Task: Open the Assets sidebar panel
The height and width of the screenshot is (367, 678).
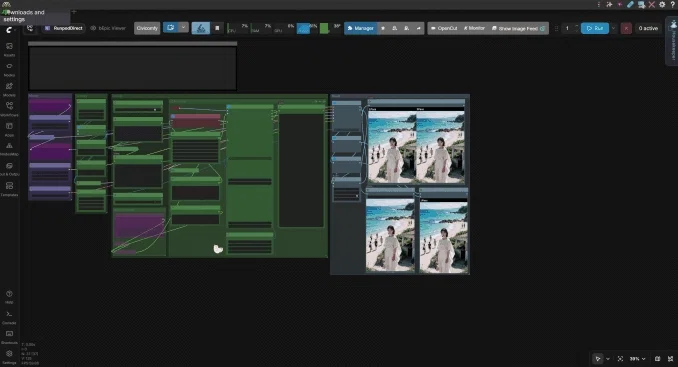Action: click(9, 49)
